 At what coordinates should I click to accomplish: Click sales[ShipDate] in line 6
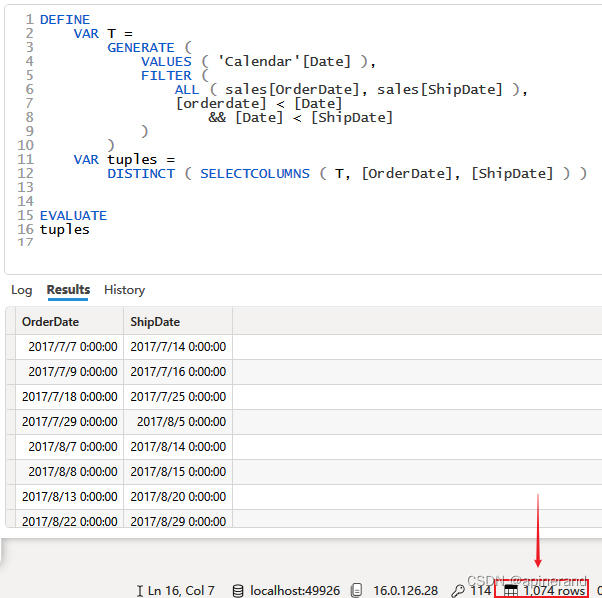click(440, 89)
